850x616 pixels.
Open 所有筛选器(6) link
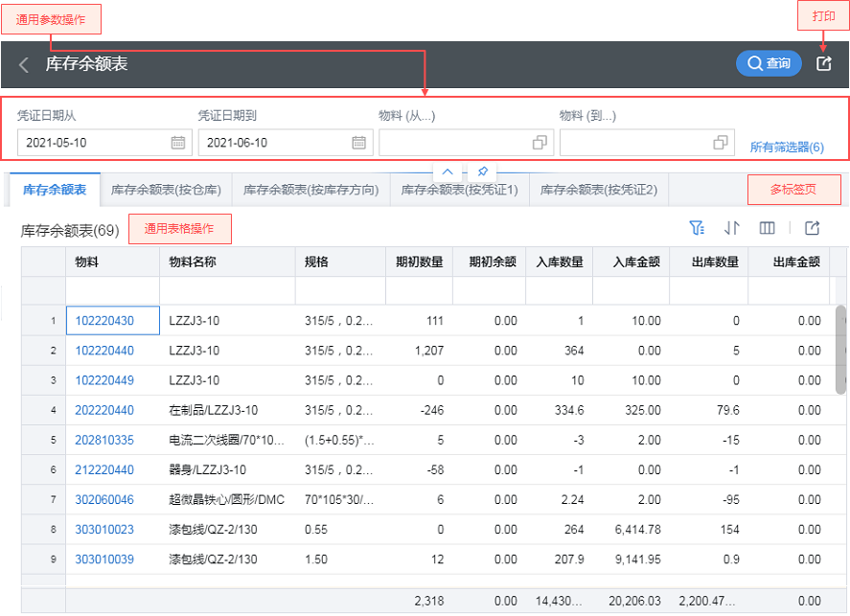[787, 148]
